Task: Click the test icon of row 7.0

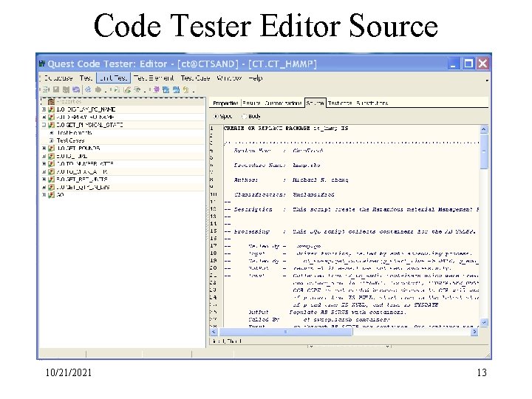Action: coord(51,171)
